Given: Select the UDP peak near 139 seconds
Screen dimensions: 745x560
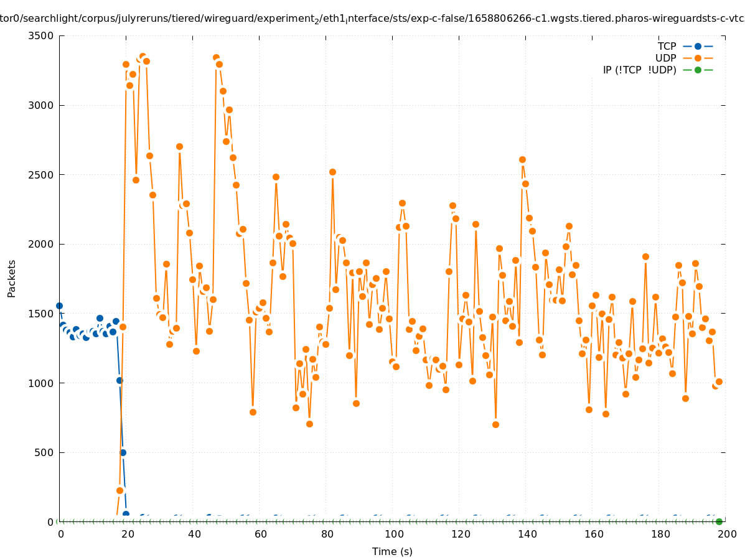Looking at the screenshot, I should [522, 160].
